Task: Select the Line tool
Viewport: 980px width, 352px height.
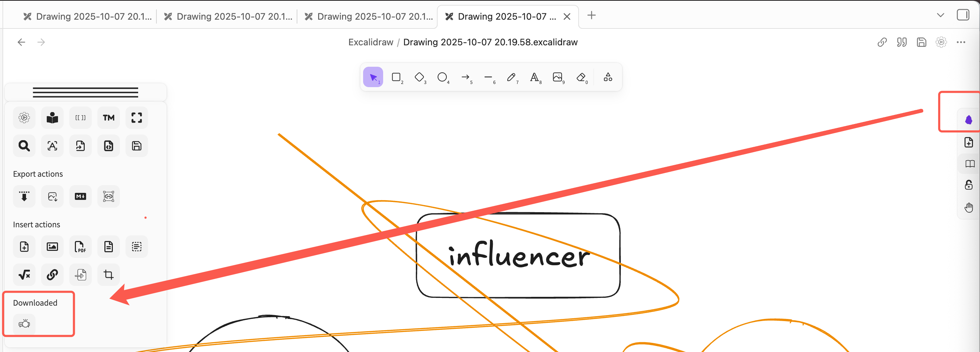Action: [489, 77]
